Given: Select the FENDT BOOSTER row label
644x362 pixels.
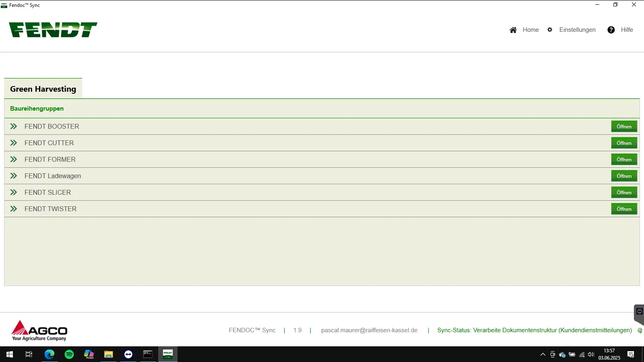Looking at the screenshot, I should (x=52, y=126).
